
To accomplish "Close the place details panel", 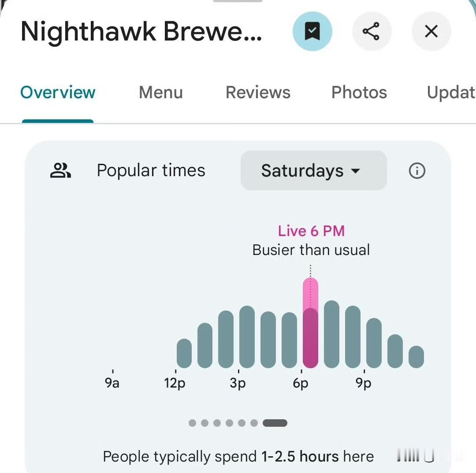I will pyautogui.click(x=431, y=31).
